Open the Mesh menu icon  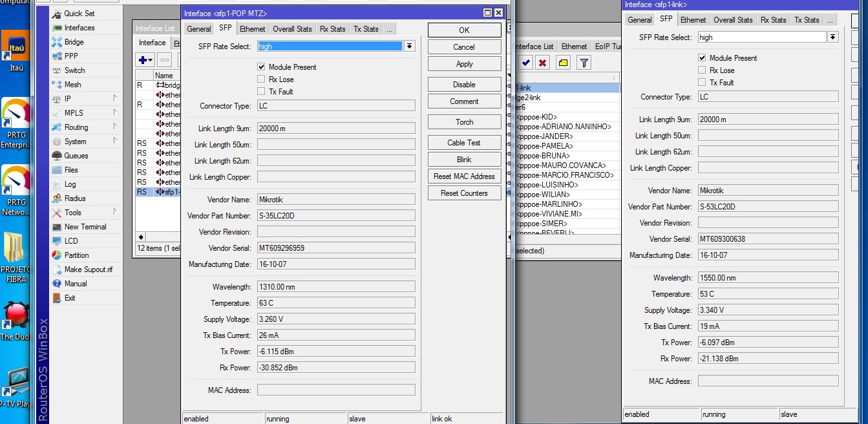pos(57,85)
